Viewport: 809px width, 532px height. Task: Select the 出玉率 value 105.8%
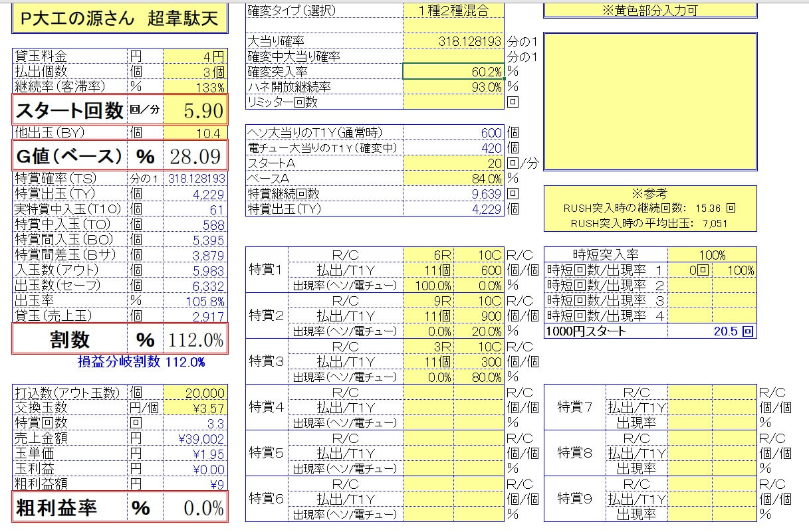pos(195,301)
